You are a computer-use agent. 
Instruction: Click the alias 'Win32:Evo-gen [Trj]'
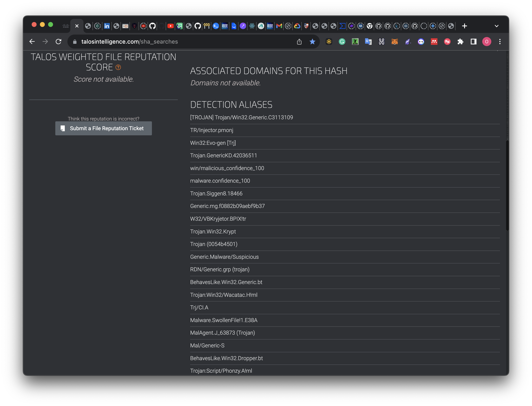[x=213, y=143]
